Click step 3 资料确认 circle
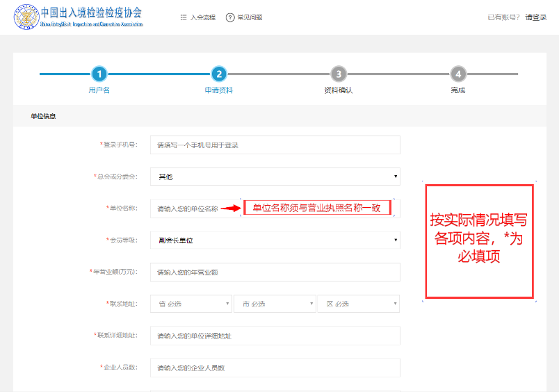The image size is (559, 392). click(x=338, y=74)
